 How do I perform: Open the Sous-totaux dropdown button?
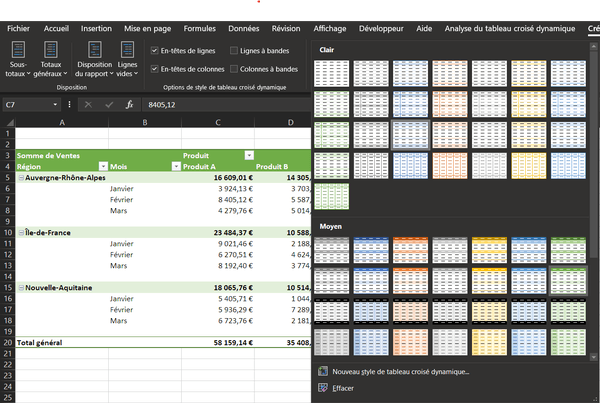pos(18,59)
